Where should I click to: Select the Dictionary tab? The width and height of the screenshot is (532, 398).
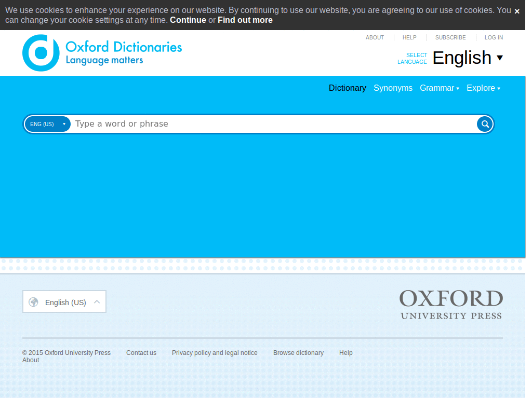[x=348, y=88]
